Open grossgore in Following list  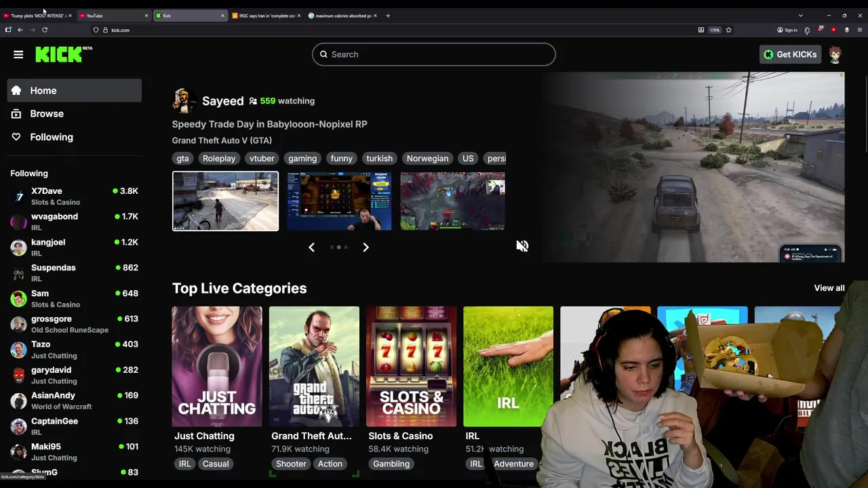(x=75, y=324)
